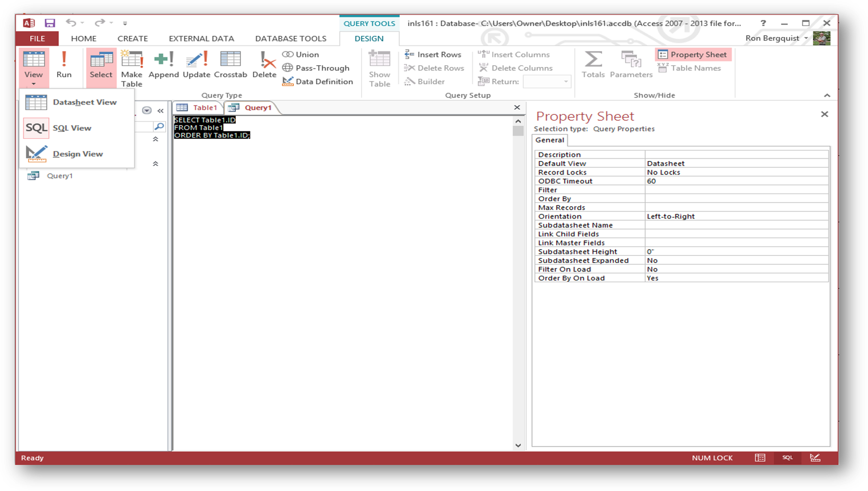Click the Data Definition button

pos(318,81)
